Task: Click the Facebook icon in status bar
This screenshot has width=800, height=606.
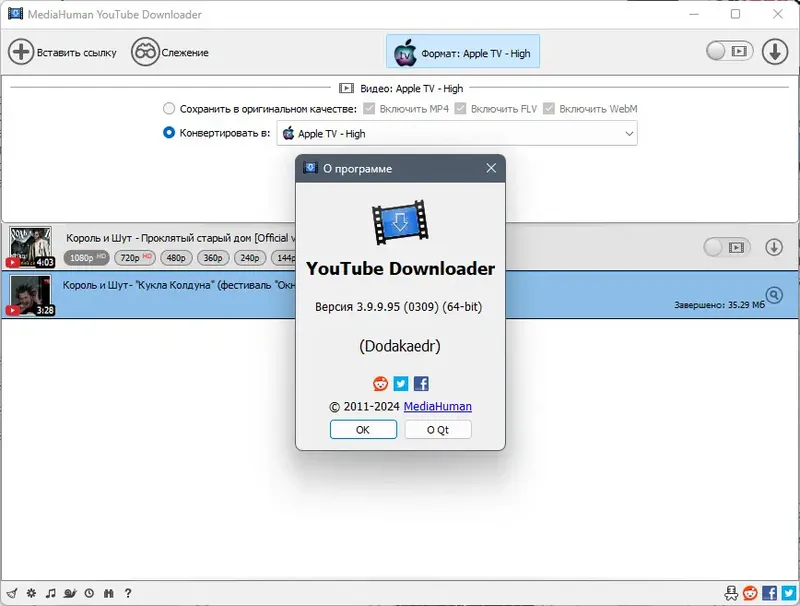Action: pyautogui.click(x=769, y=593)
